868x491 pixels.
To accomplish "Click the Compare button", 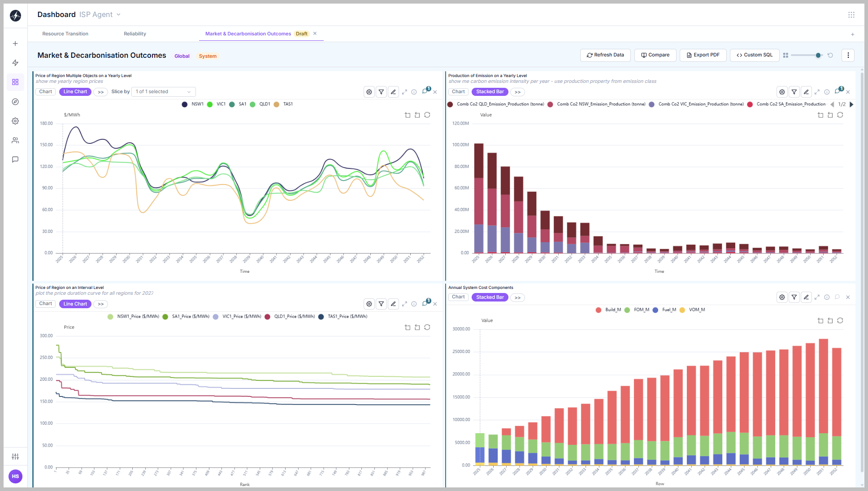I will point(655,55).
